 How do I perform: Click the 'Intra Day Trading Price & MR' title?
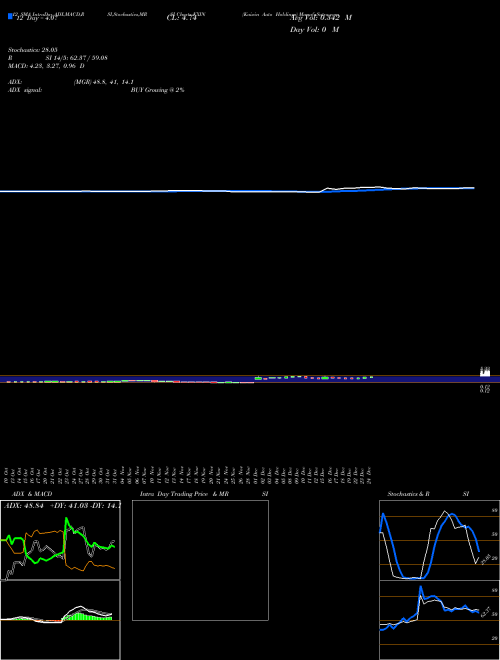pyautogui.click(x=185, y=494)
